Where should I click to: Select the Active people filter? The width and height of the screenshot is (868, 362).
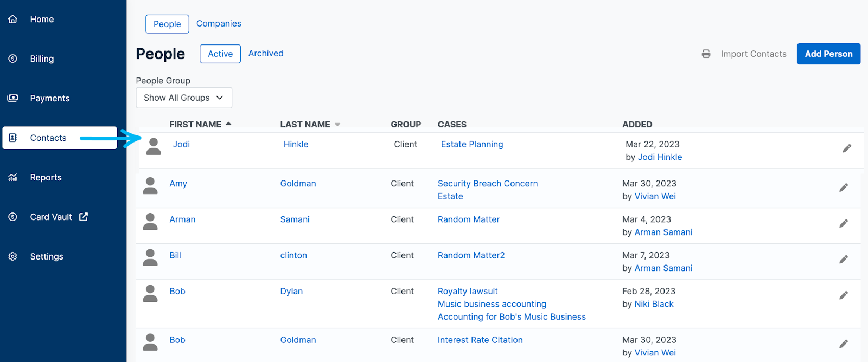(x=220, y=54)
